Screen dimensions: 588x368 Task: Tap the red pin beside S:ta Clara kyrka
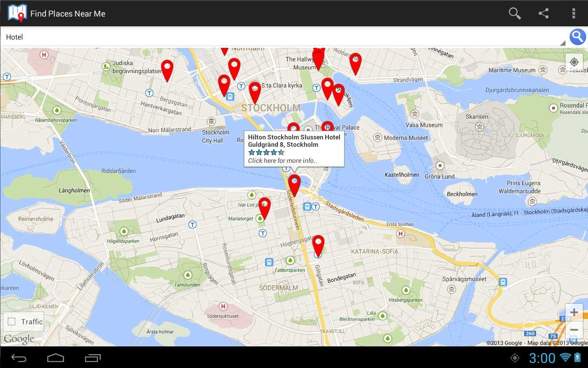pyautogui.click(x=255, y=92)
